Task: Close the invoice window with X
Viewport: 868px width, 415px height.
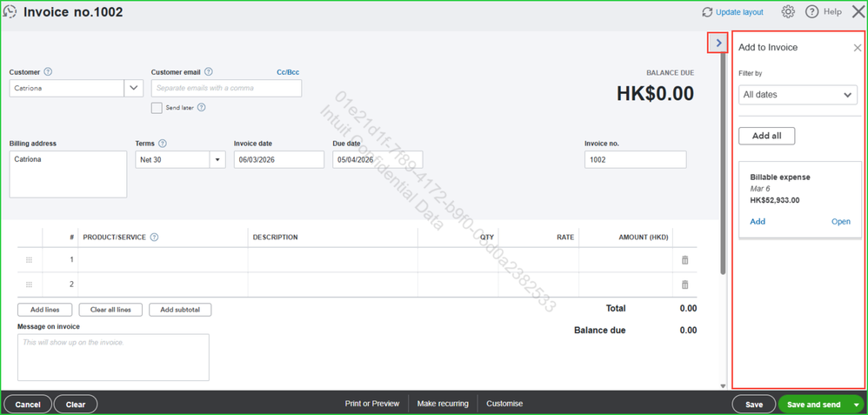Action: 858,11
